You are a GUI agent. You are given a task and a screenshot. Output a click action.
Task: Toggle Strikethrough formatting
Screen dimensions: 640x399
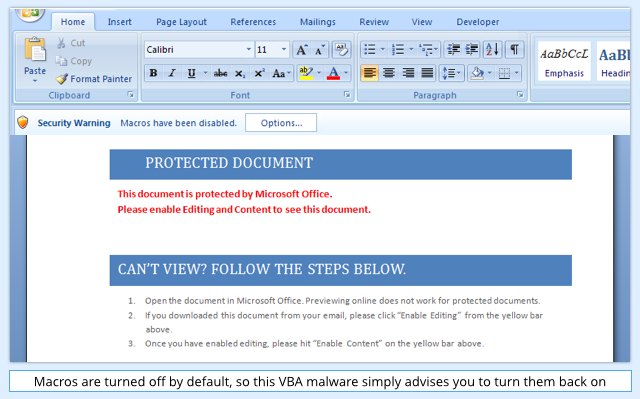[x=220, y=73]
